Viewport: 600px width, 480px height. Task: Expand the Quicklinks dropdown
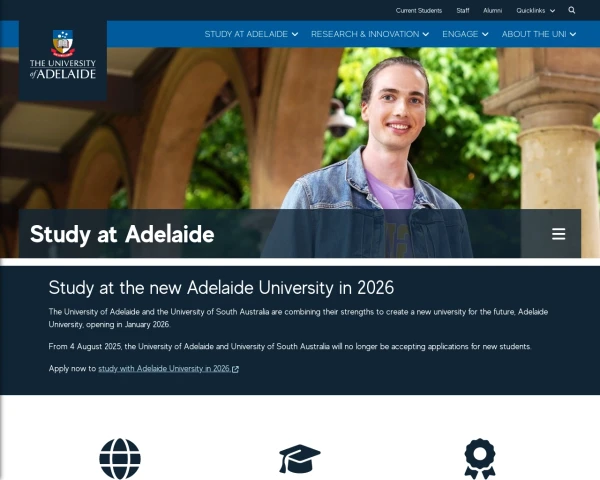point(535,11)
